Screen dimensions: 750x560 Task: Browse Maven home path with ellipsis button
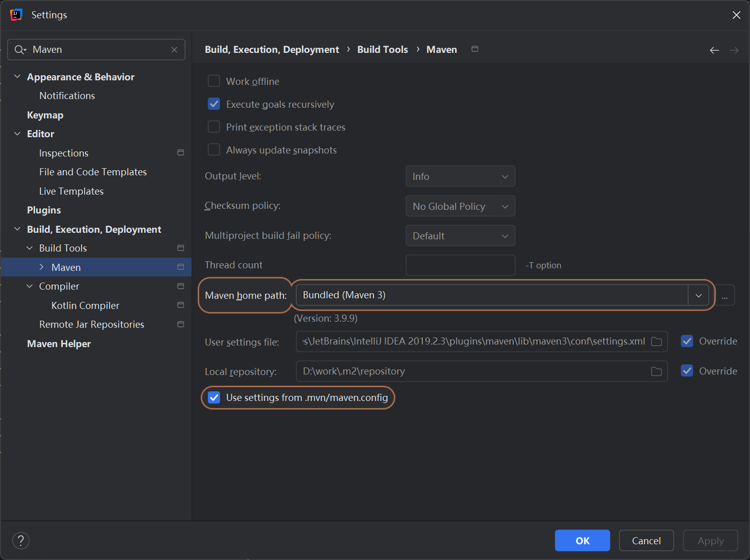coord(725,295)
